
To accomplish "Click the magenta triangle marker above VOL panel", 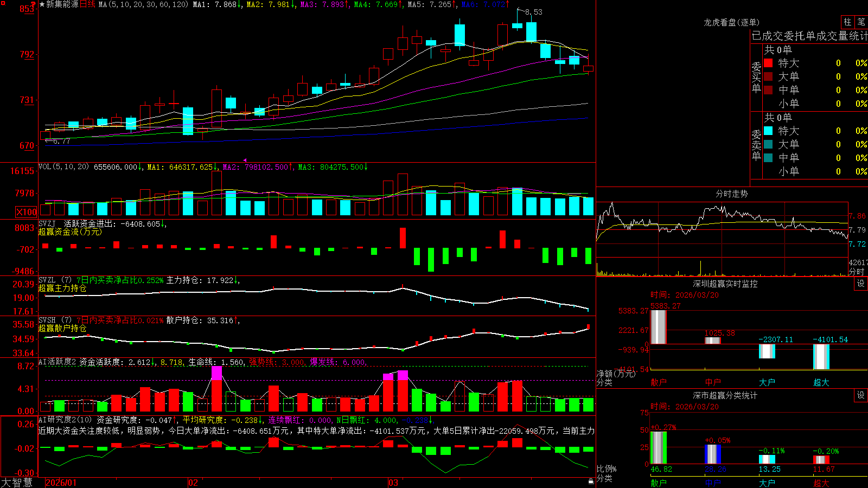I will 245,160.
